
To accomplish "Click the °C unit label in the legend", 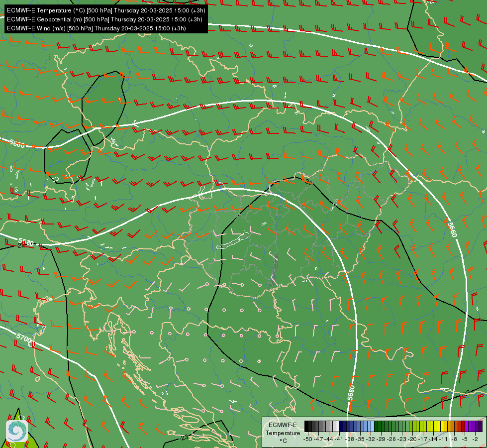I will (x=283, y=441).
